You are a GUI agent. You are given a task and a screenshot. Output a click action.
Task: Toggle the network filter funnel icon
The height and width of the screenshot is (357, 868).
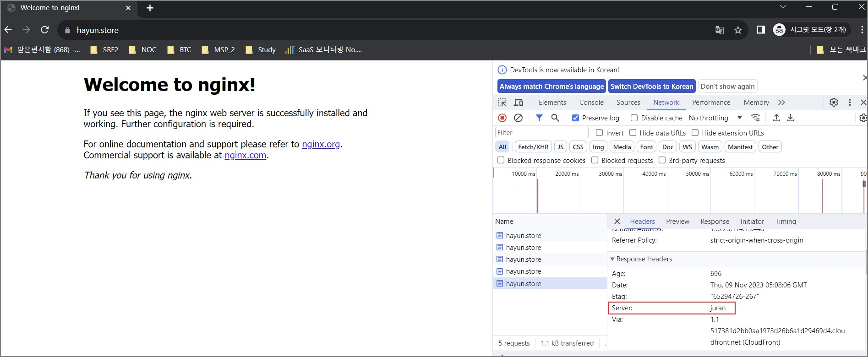(x=539, y=118)
